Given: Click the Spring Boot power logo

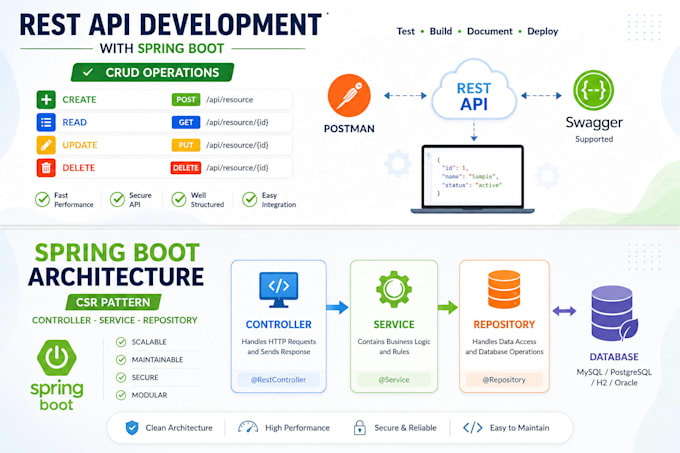Looking at the screenshot, I should [57, 358].
